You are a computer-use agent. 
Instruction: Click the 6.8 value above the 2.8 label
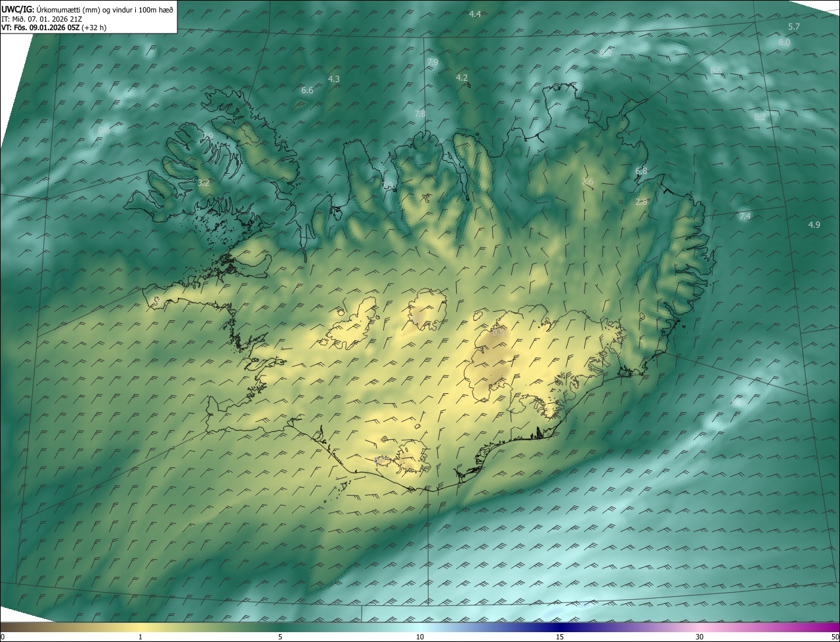pyautogui.click(x=641, y=171)
